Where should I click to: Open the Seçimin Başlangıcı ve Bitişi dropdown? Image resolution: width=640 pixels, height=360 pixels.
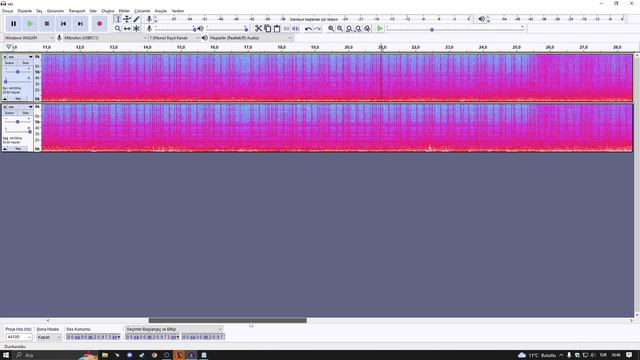(174, 329)
